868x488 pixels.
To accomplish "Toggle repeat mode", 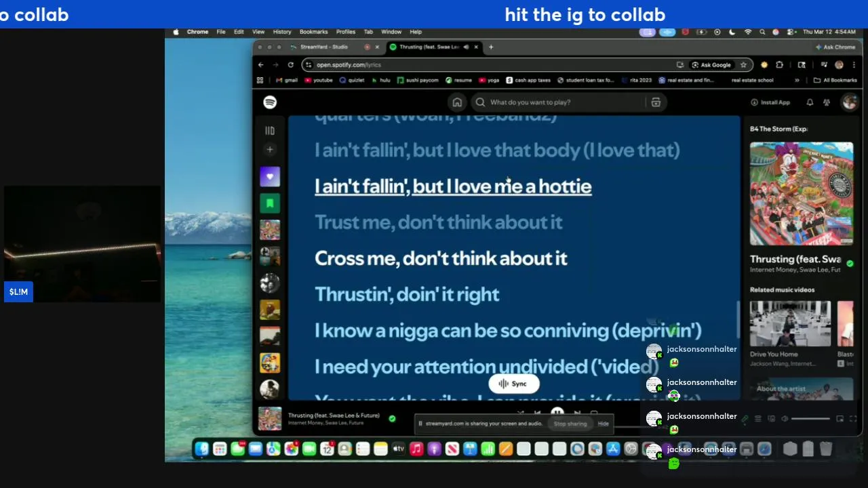I will click(594, 412).
